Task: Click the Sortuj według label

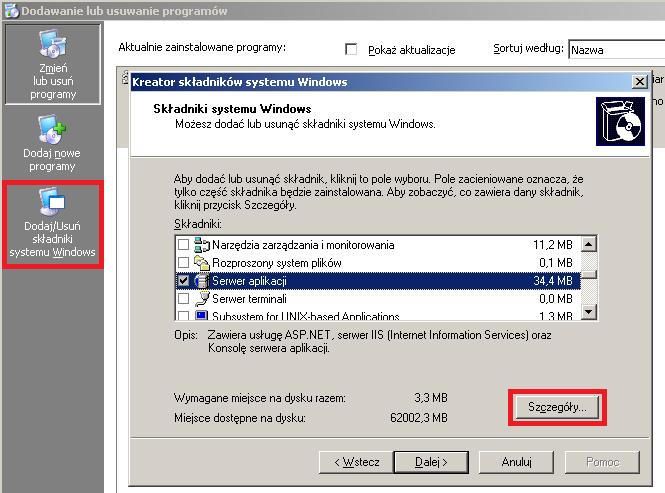Action: (528, 49)
